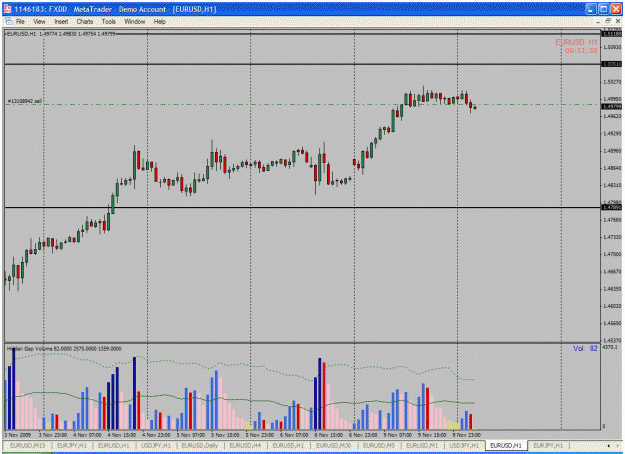The width and height of the screenshot is (625, 454).
Task: Open the Window menu
Action: coord(134,22)
